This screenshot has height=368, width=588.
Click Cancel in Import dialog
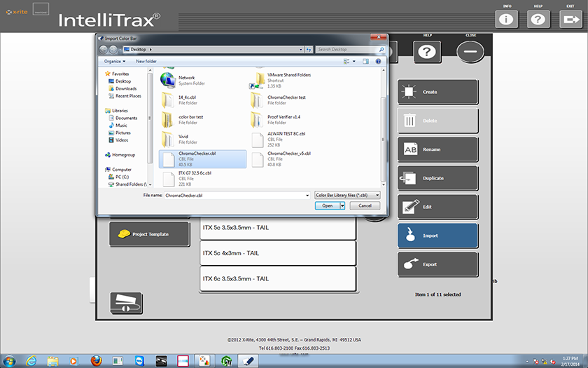(365, 206)
